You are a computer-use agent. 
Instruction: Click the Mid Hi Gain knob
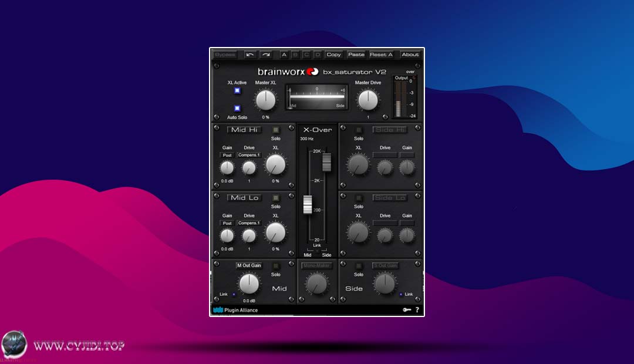click(x=227, y=167)
